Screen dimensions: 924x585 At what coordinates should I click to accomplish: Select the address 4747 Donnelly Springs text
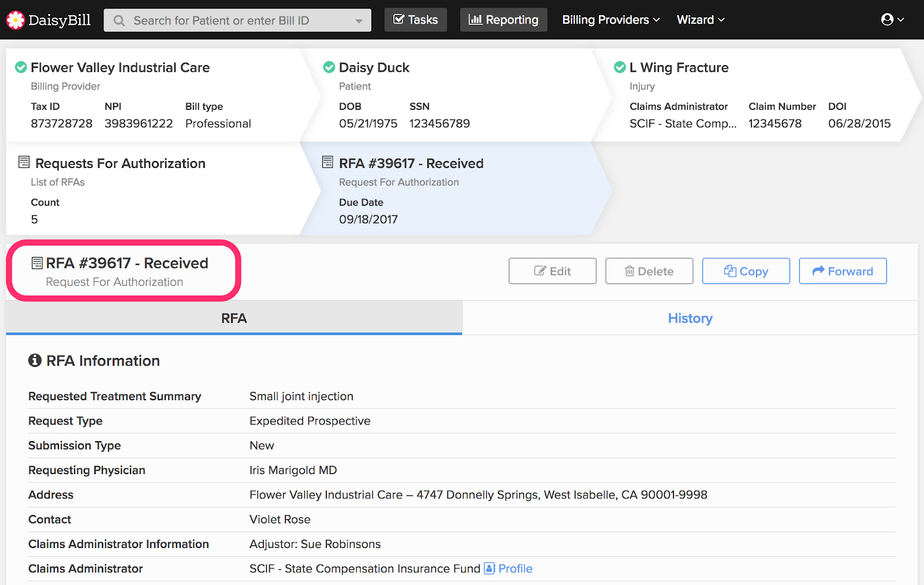(x=478, y=495)
